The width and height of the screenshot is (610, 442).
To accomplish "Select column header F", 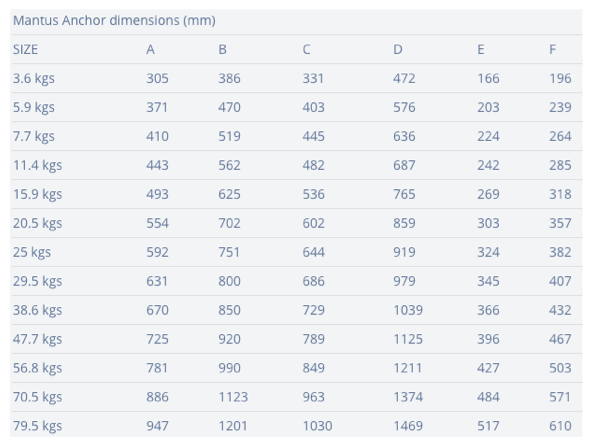I will click(x=552, y=49).
